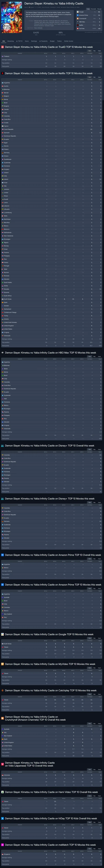Click the HBO Max icon in the top-right platform list

78,22
